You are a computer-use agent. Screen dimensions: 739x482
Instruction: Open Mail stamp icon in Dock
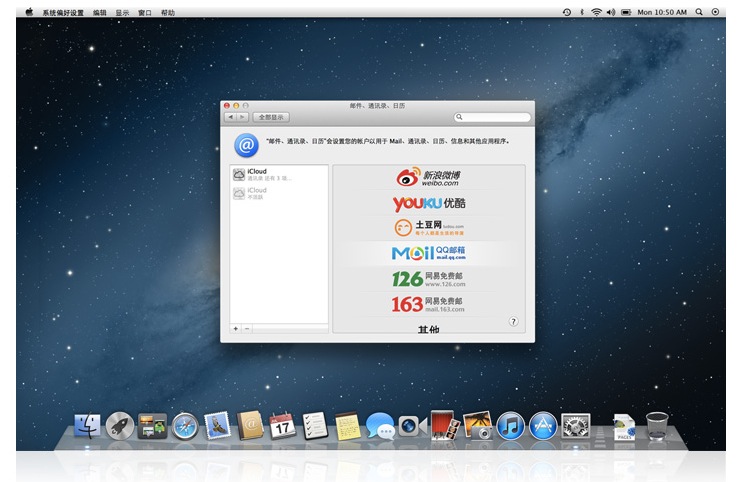tap(217, 425)
